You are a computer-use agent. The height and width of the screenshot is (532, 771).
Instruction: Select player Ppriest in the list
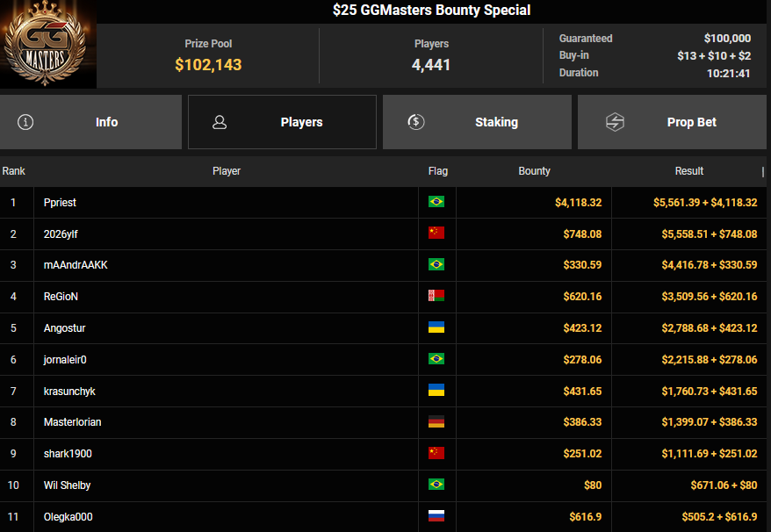coord(60,203)
